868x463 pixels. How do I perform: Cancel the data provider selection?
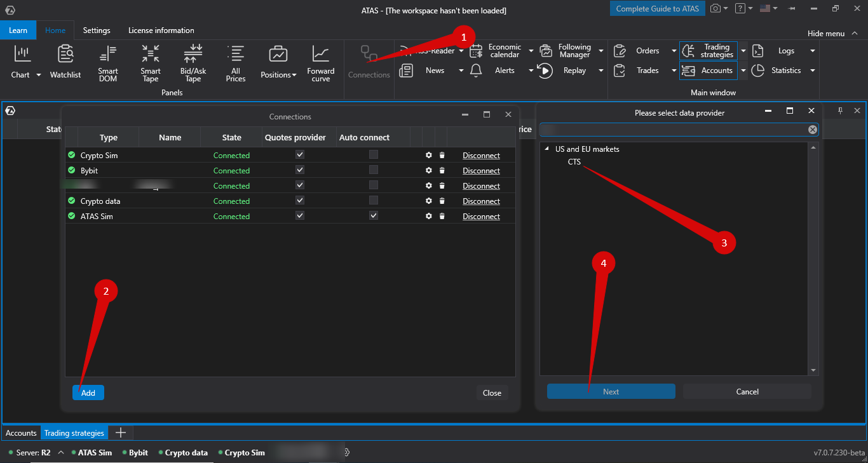[747, 392]
